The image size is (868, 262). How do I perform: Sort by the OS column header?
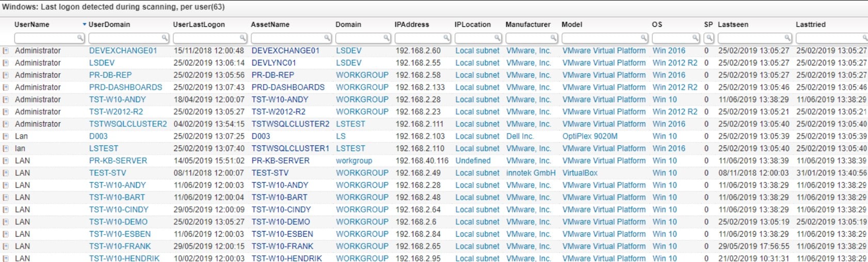click(657, 24)
